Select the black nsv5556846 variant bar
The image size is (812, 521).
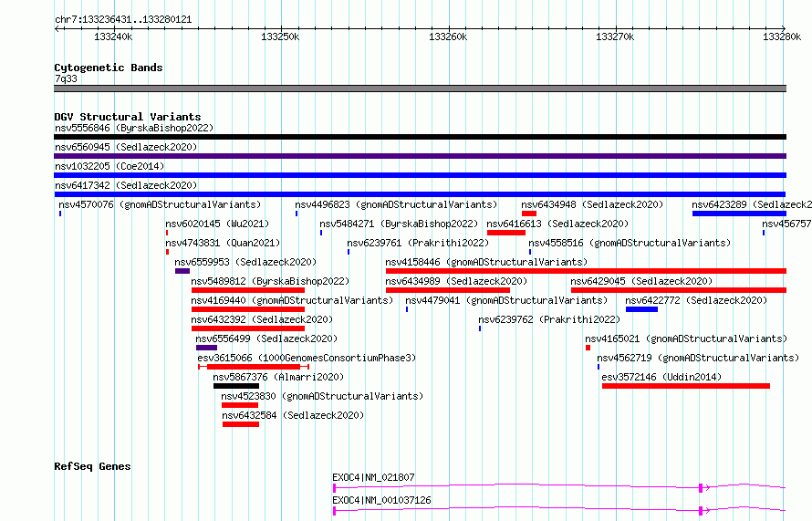click(420, 137)
